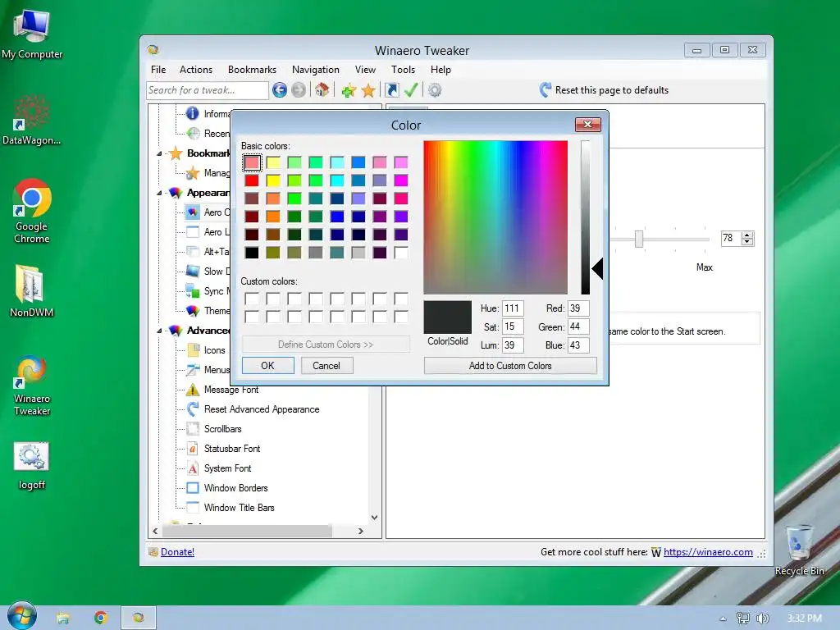Click the volume speaker tray icon
Viewport: 840px width, 630px height.
coord(762,619)
